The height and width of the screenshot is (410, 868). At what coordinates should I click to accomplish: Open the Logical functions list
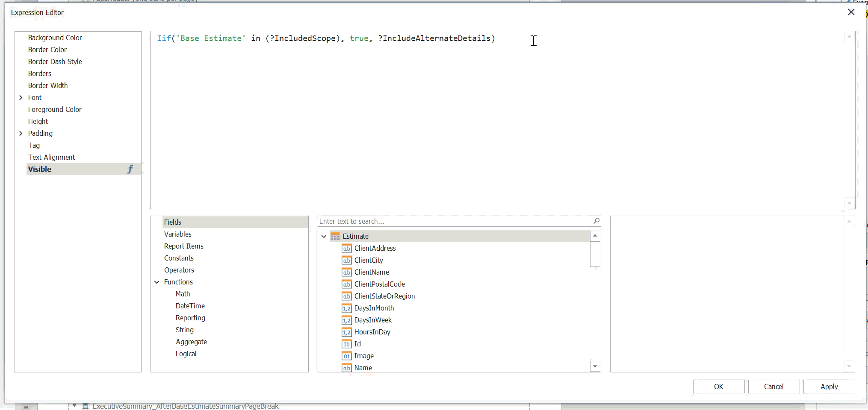point(186,354)
